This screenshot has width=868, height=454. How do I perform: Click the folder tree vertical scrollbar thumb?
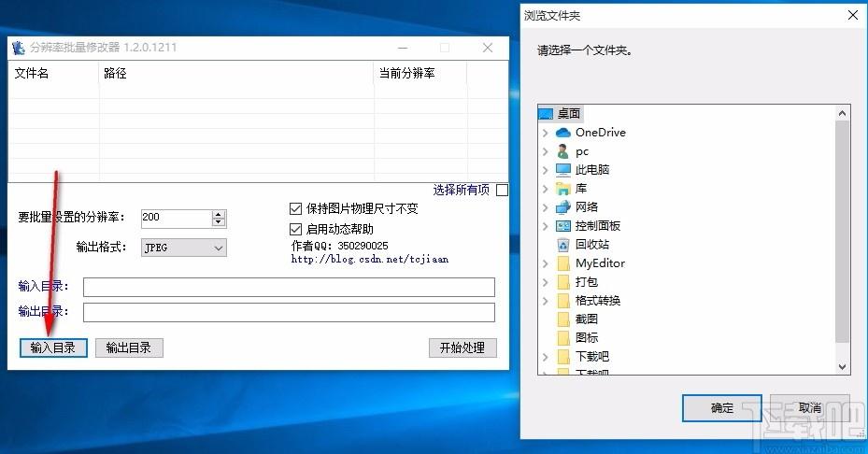point(842,232)
